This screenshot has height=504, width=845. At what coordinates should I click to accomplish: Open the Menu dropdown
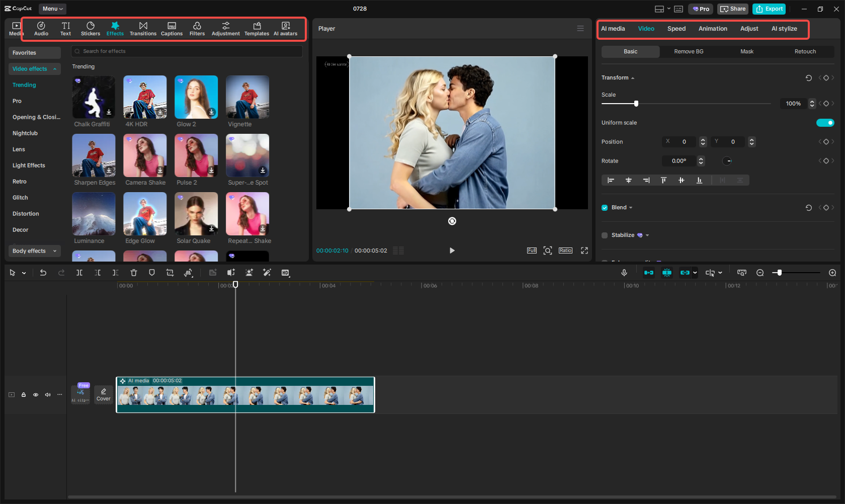point(52,9)
